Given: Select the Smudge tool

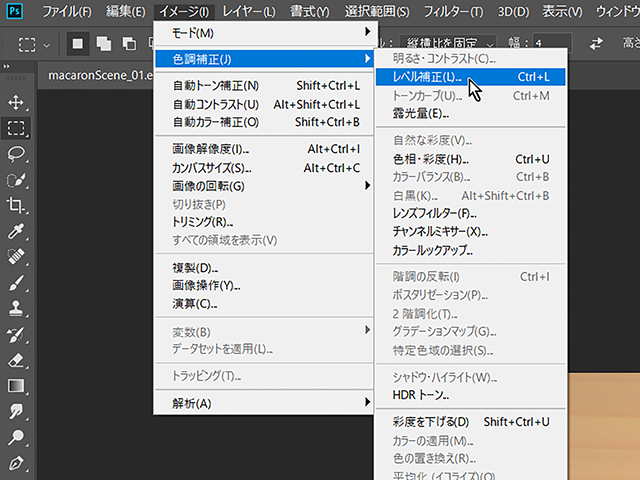Looking at the screenshot, I should (x=16, y=412).
